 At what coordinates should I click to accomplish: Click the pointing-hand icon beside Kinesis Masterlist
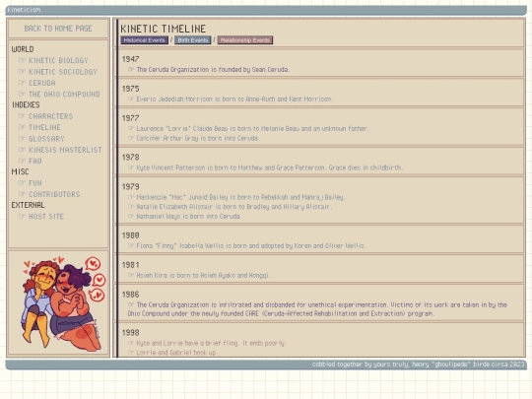tap(22, 150)
